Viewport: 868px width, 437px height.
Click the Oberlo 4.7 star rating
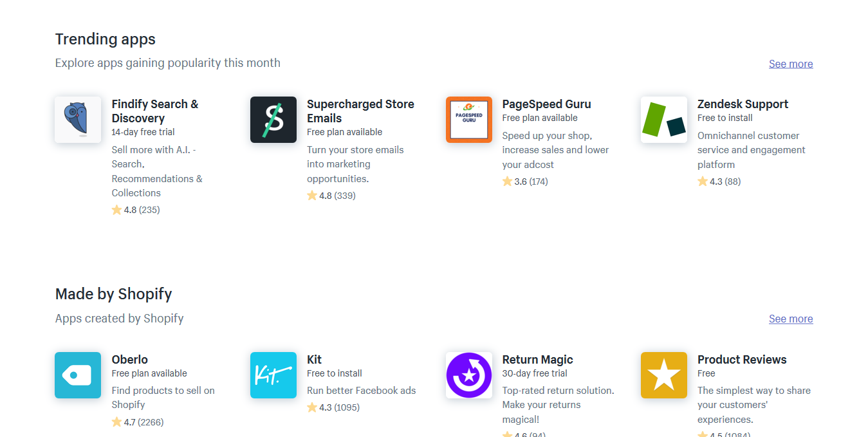116,422
